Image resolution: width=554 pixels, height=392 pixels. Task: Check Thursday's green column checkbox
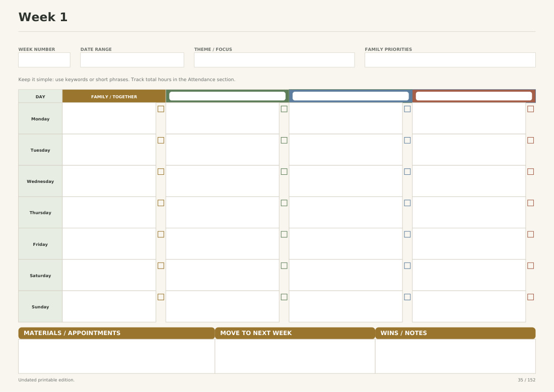point(284,203)
